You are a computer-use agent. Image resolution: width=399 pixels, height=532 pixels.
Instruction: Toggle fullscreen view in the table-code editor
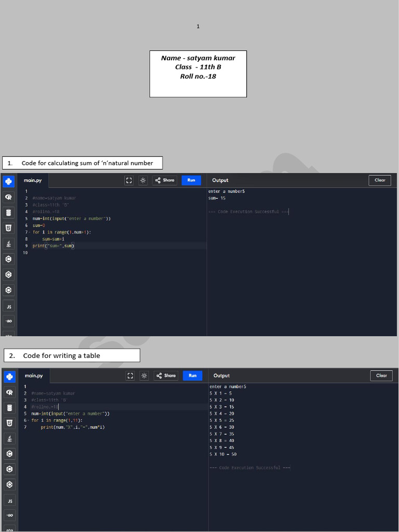[130, 376]
